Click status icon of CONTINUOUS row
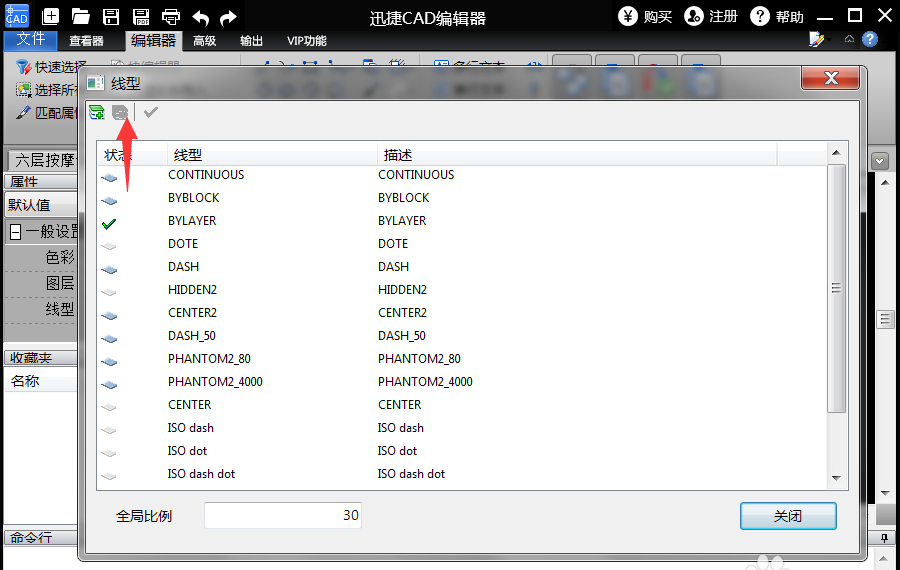900x570 pixels. (x=109, y=178)
